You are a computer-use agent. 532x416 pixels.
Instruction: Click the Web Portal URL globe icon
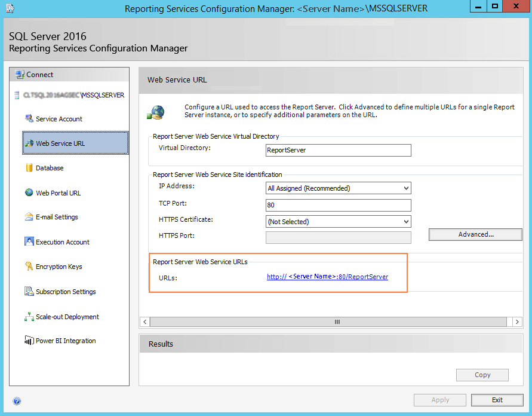coord(29,192)
